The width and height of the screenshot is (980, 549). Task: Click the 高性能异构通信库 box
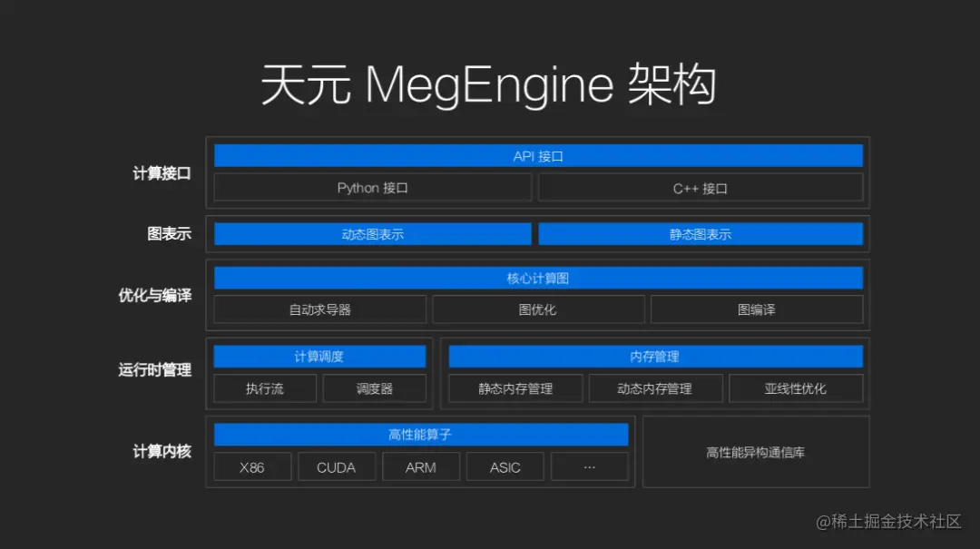pos(756,452)
